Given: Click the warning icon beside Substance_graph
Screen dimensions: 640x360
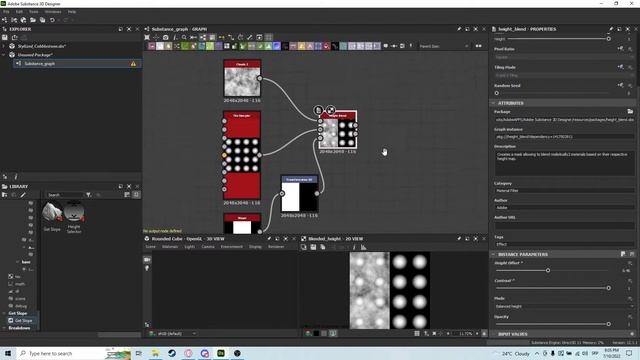Looking at the screenshot, I should pyautogui.click(x=133, y=64).
